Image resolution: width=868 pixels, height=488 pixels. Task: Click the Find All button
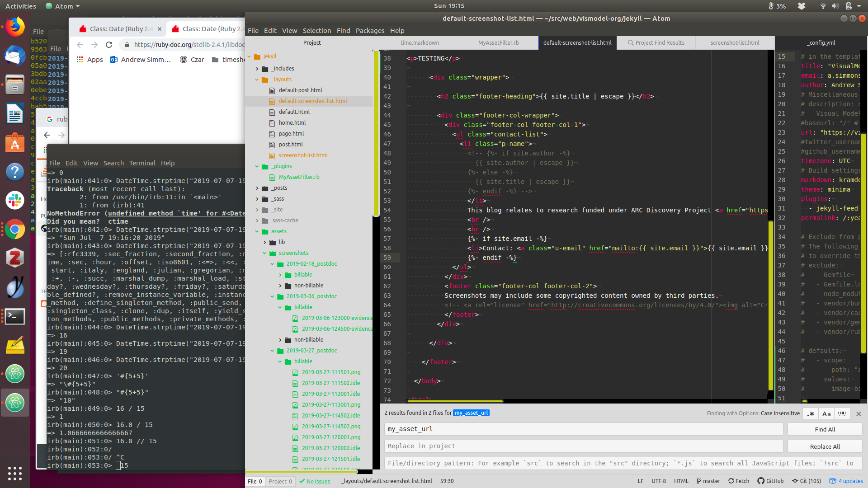(x=825, y=429)
